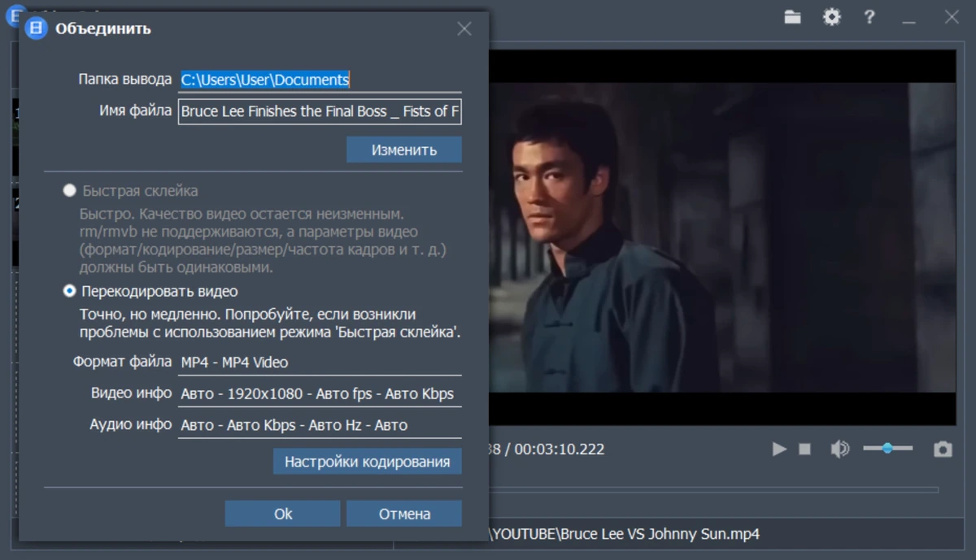This screenshot has width=976, height=560.
Task: Click the Имя файла input field
Action: coord(320,111)
